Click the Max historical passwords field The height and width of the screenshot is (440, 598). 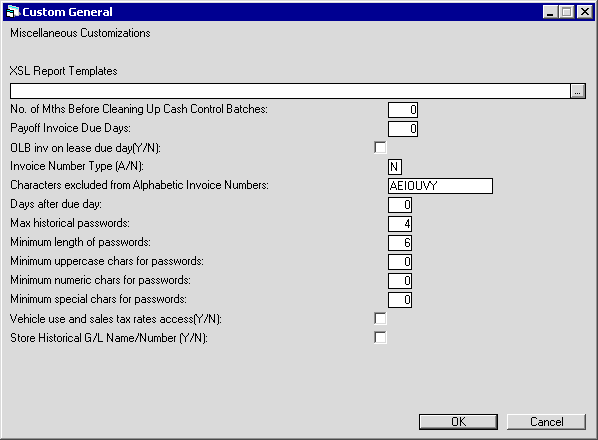(400, 224)
